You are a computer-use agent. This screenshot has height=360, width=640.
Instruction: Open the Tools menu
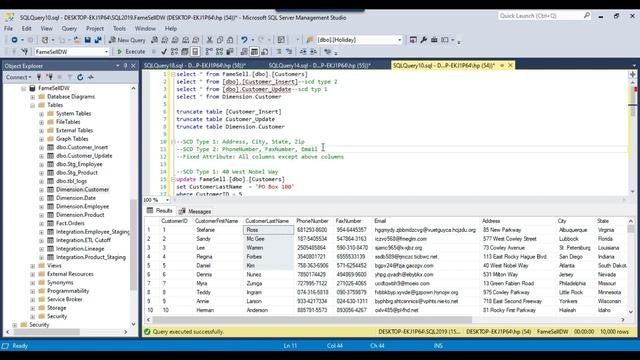click(119, 29)
